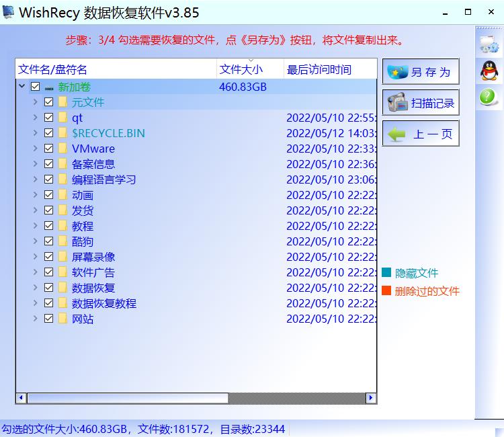Sort by 文件大小 column header
Viewport: 504px width, 437px height.
(x=251, y=69)
